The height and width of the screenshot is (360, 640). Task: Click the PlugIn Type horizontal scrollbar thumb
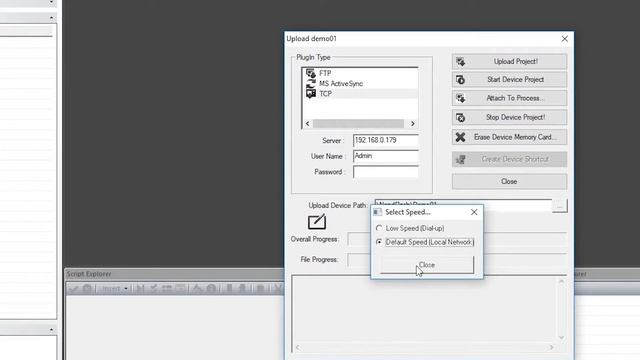point(358,124)
